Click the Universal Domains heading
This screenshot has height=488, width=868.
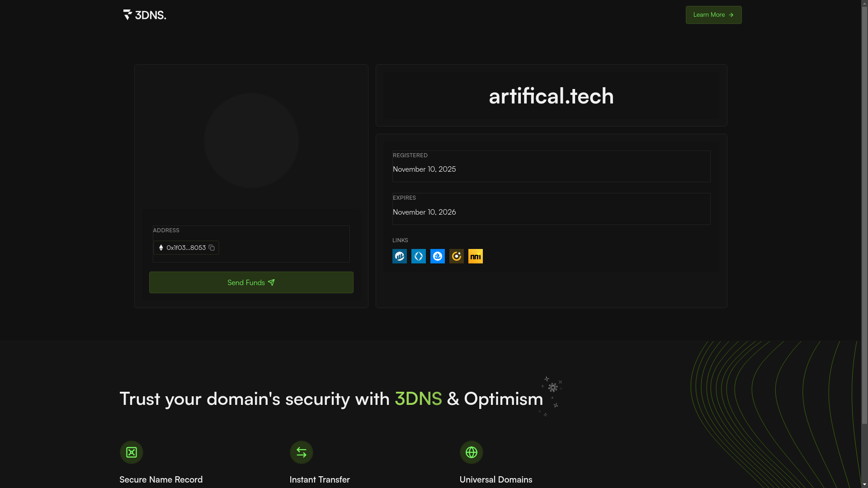coord(496,479)
